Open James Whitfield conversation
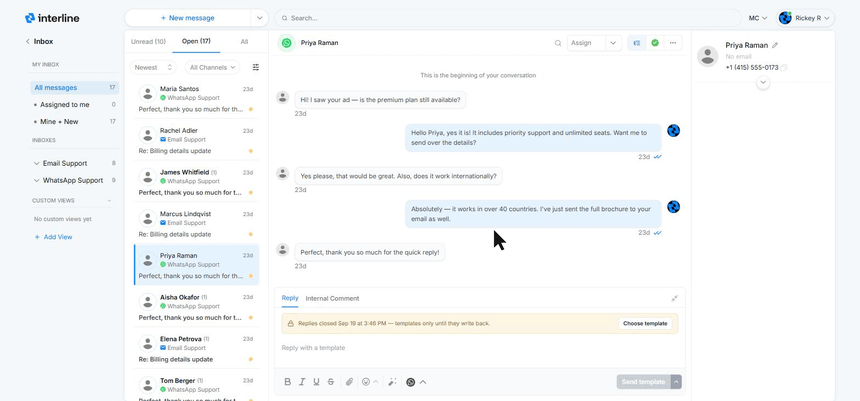This screenshot has height=401, width=860. pos(196,182)
